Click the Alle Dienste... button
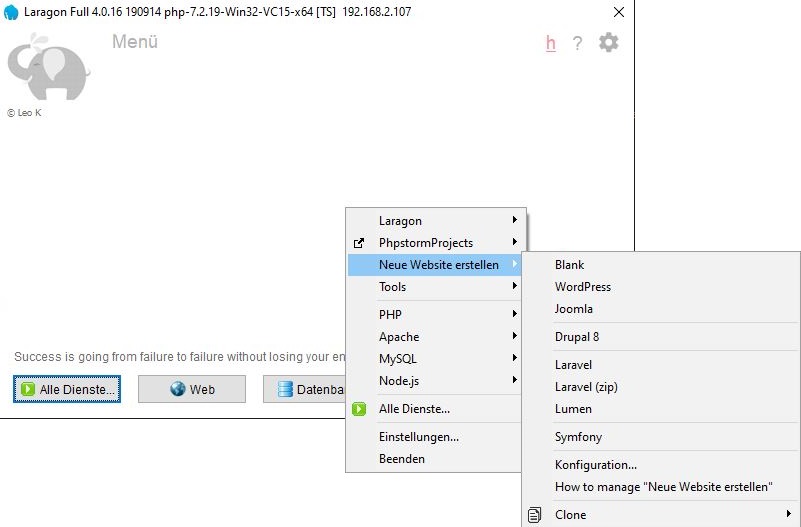801x527 pixels. click(67, 389)
